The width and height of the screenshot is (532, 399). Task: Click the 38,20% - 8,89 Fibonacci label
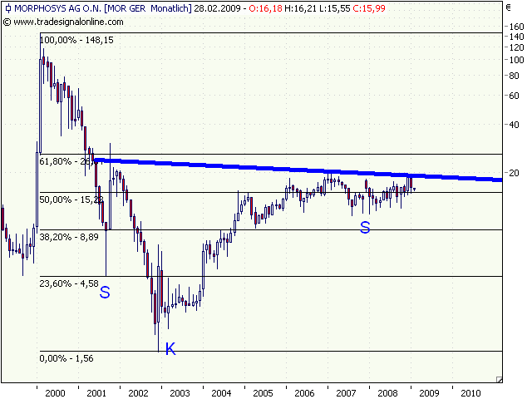[69, 237]
